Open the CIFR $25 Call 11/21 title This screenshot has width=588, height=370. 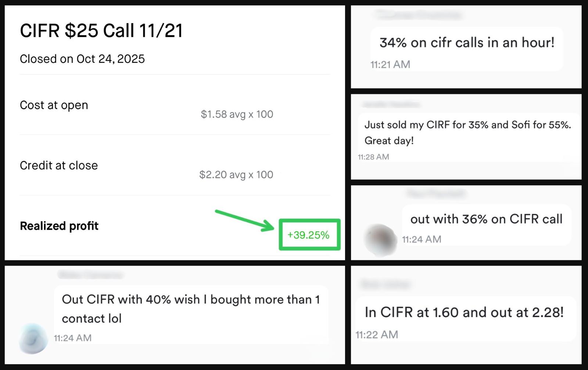tap(101, 30)
